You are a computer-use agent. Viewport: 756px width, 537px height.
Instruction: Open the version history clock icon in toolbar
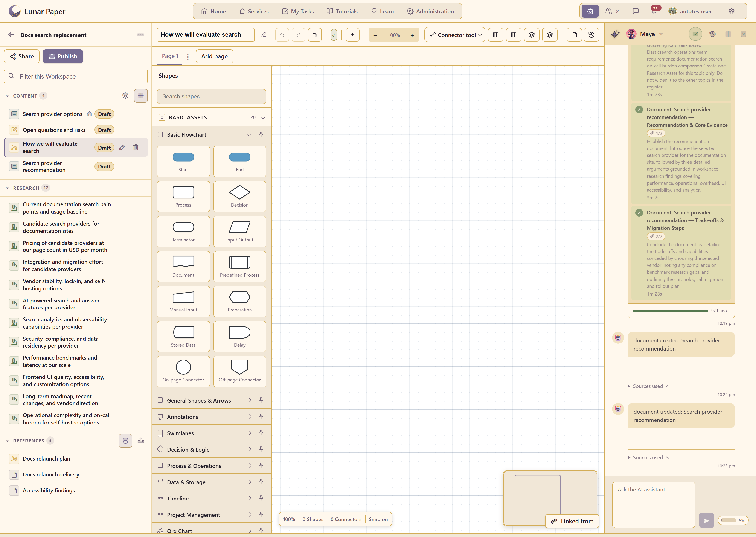click(x=591, y=35)
